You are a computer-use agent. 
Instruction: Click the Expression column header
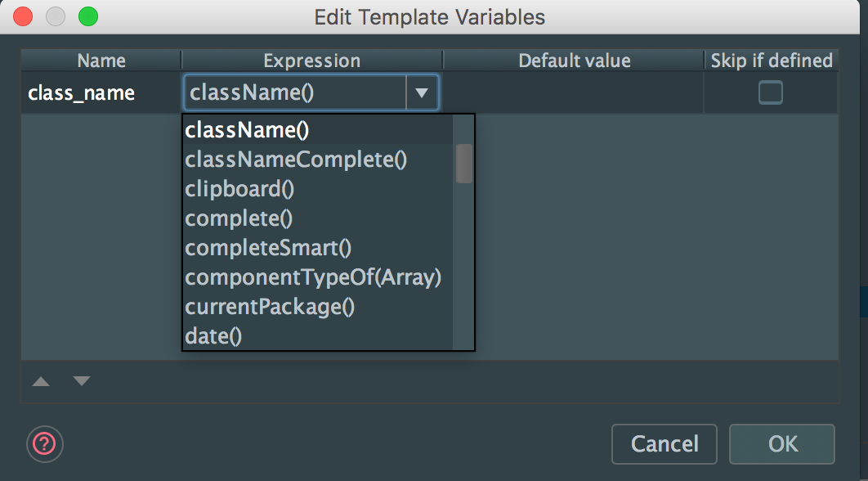coord(311,61)
